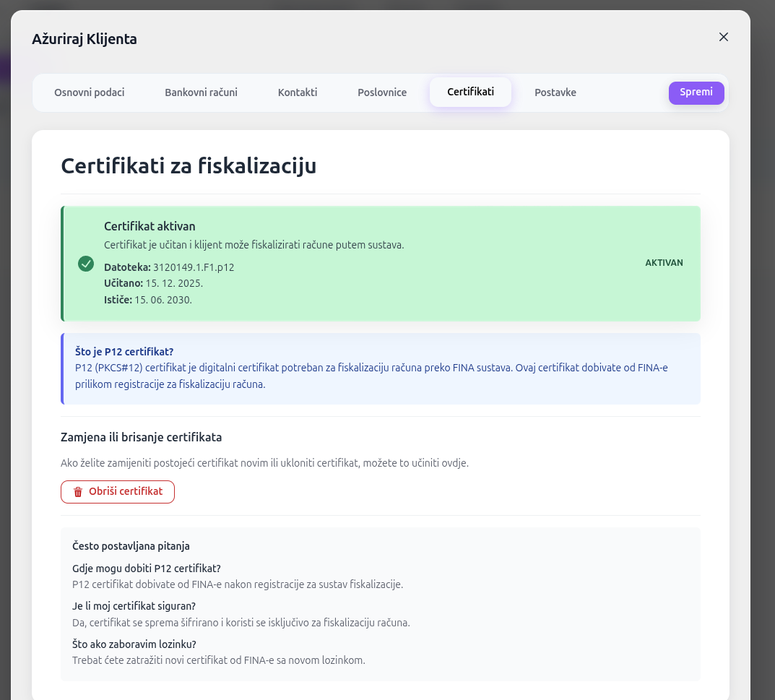775x700 pixels.
Task: Close the Ažuriraj Klijenta dialog
Action: [x=724, y=37]
